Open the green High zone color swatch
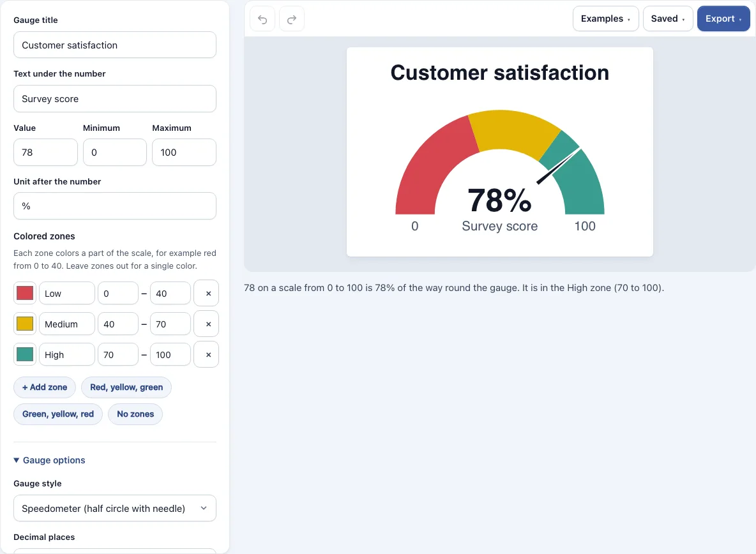This screenshot has width=756, height=554. [x=25, y=355]
